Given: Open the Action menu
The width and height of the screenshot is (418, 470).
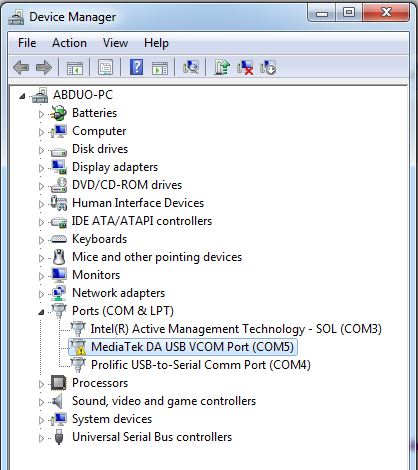Looking at the screenshot, I should click(x=69, y=43).
